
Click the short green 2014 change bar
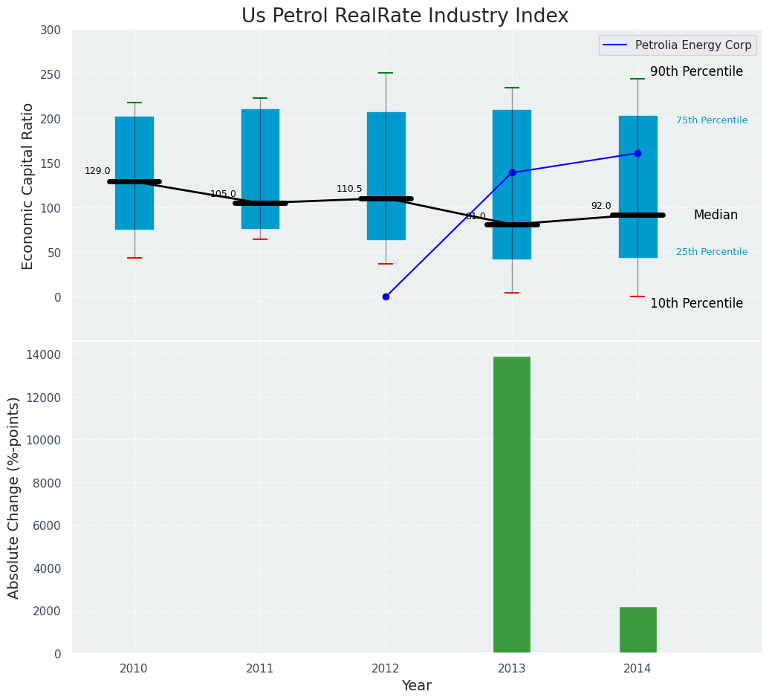637,630
